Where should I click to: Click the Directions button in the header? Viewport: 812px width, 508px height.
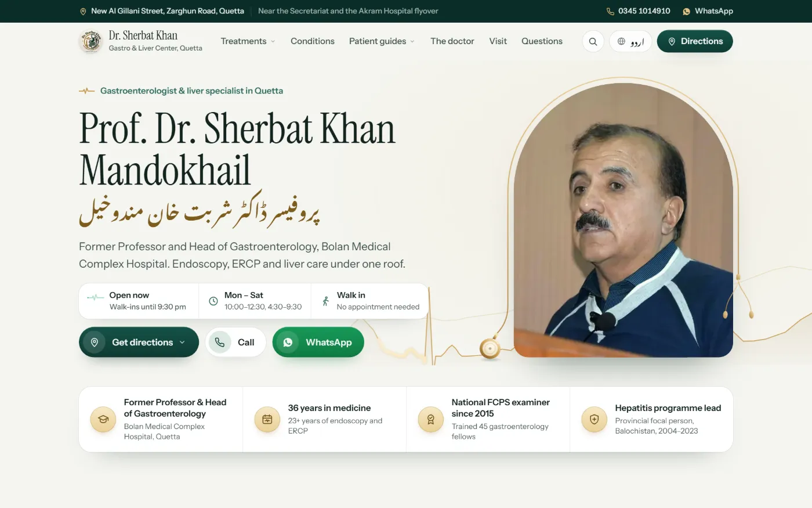[695, 41]
